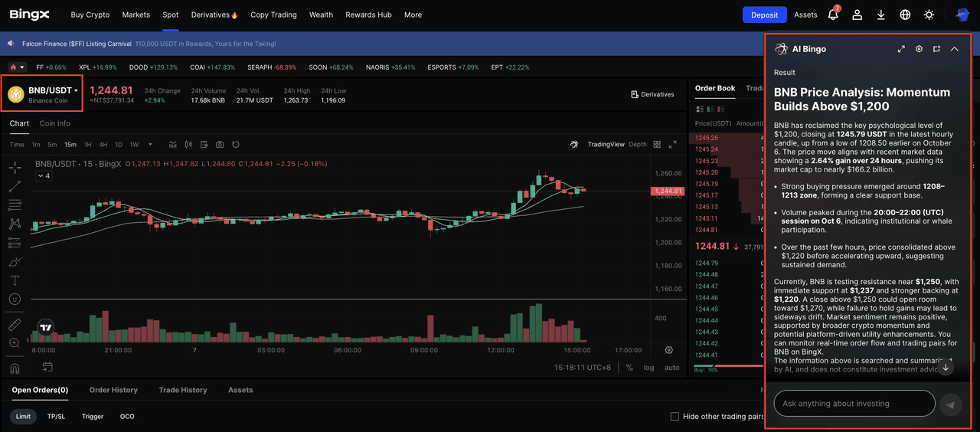This screenshot has height=432, width=980.
Task: Switch to the Coin Info tab
Action: pos(54,123)
